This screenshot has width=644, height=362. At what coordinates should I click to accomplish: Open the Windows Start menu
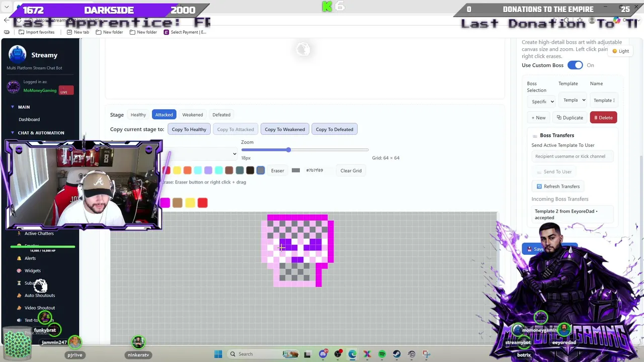218,354
